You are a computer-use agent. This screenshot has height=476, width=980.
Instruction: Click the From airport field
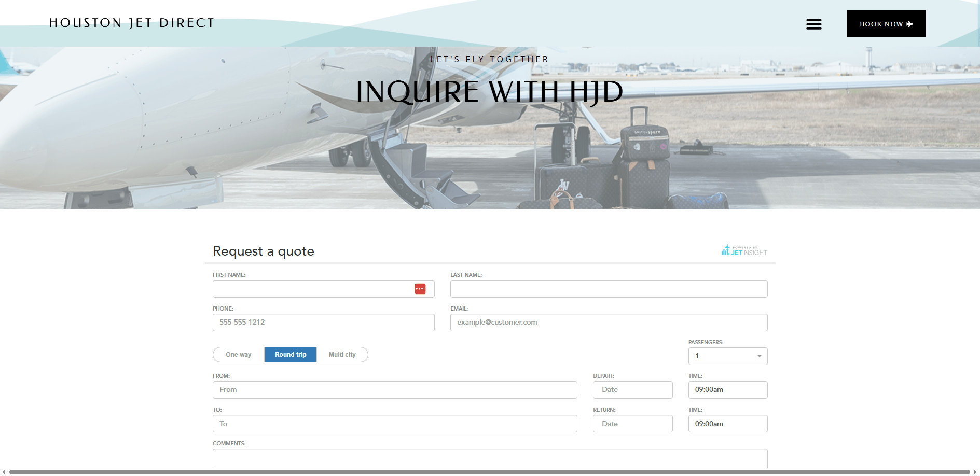pos(394,390)
